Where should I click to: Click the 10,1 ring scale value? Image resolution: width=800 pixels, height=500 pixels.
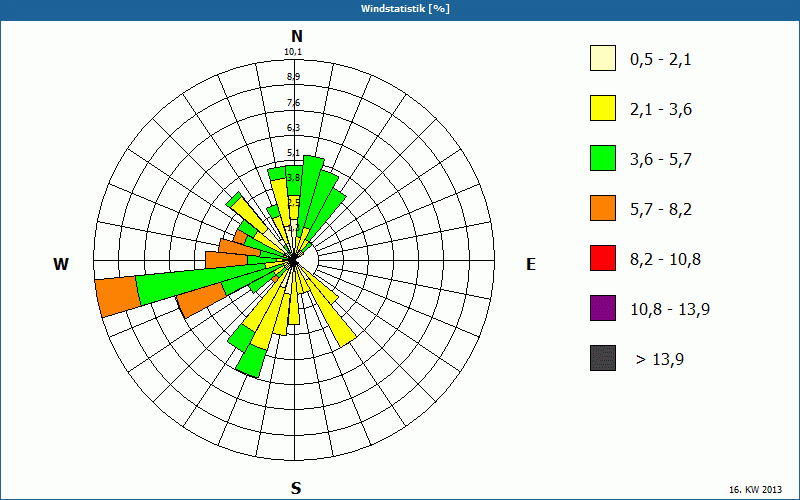[293, 52]
